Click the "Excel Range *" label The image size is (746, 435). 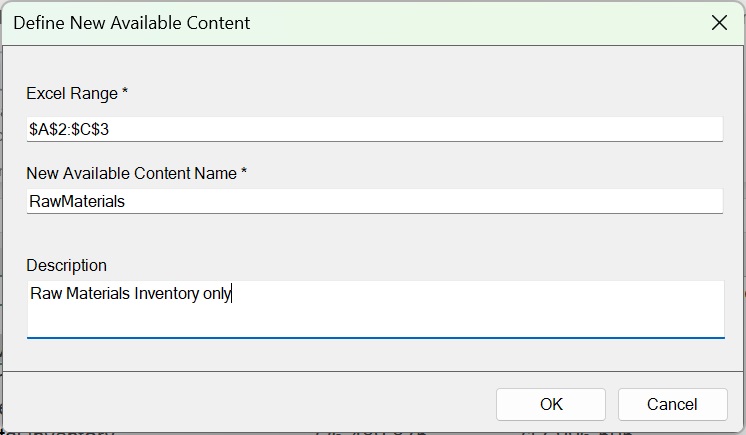point(77,94)
